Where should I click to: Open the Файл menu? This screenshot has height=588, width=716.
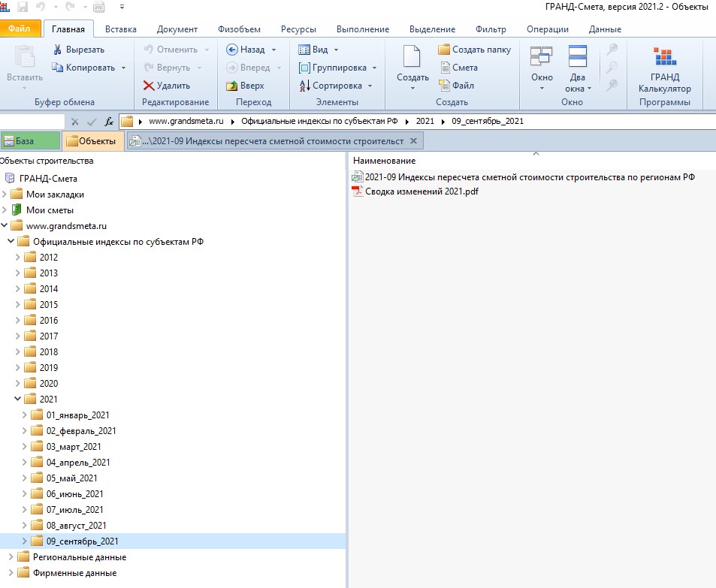(20, 29)
